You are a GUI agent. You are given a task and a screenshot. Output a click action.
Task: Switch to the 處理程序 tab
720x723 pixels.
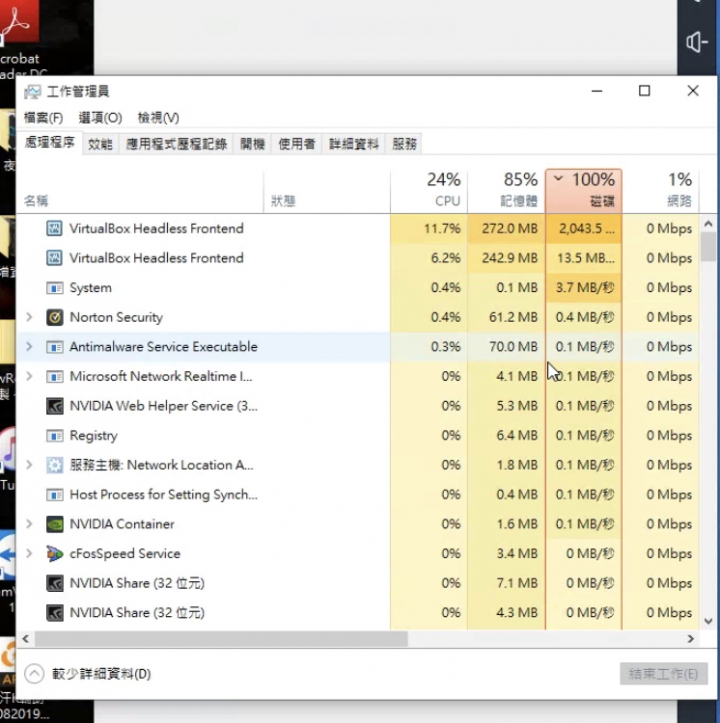50,142
